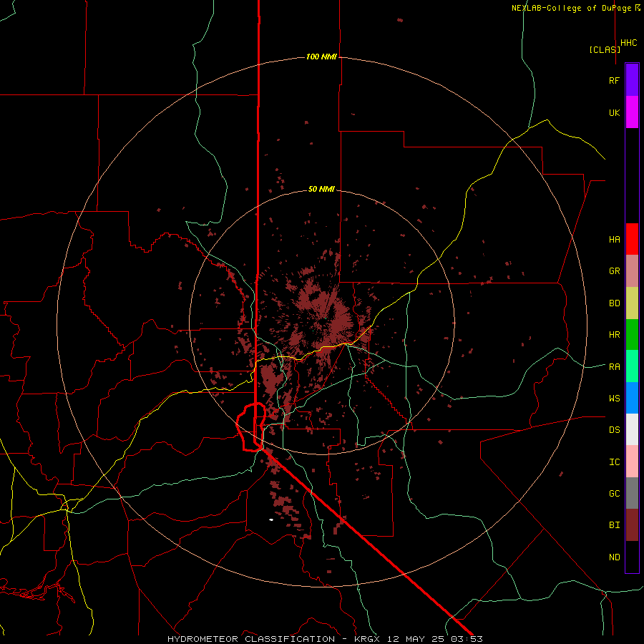
Task: Click the 'IC' legend label text
Action: [615, 462]
